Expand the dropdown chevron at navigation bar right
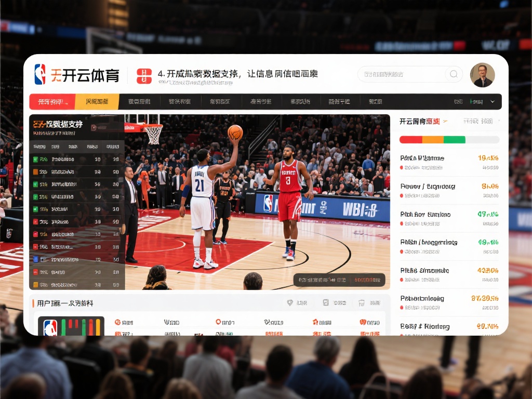This screenshot has width=532, height=399. tap(492, 102)
